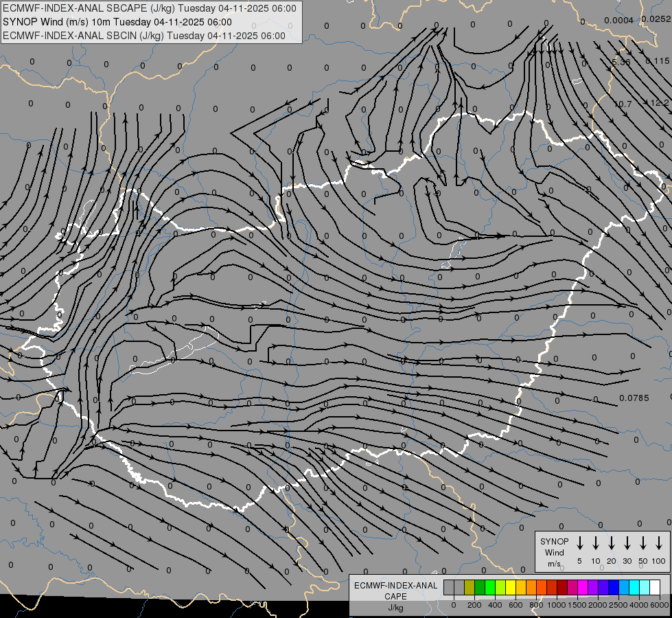The image size is (672, 618).
Task: Click the 10.7 value on the map
Action: point(623,104)
